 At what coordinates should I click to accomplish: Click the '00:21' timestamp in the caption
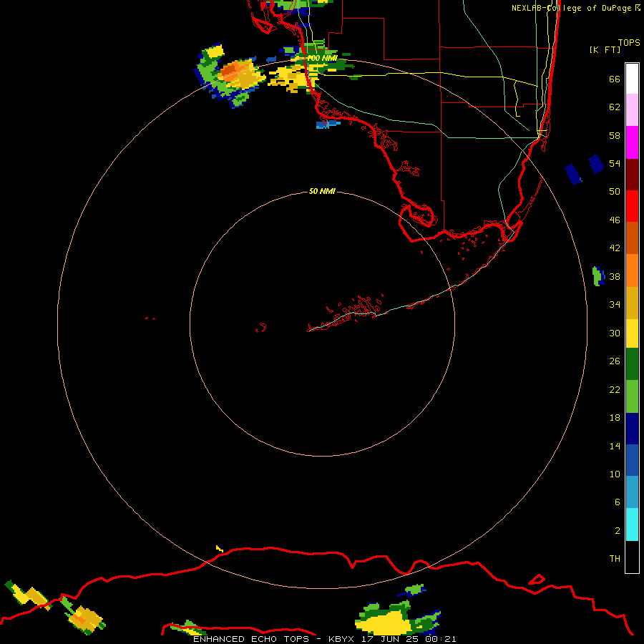[x=440, y=639]
